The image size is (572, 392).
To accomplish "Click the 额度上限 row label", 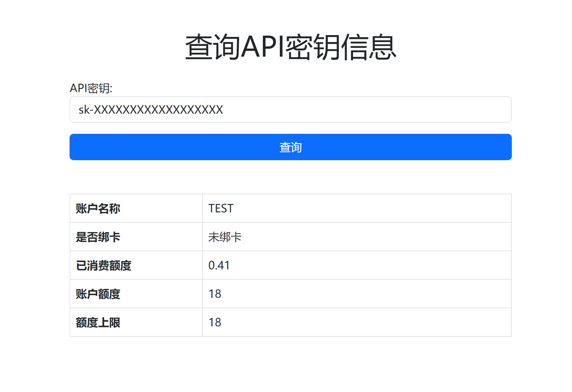I will click(x=98, y=322).
